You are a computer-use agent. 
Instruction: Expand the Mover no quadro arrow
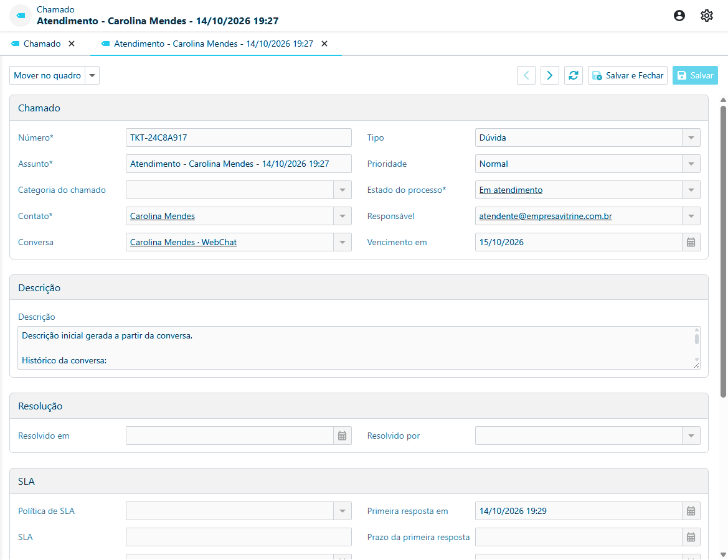[x=92, y=75]
